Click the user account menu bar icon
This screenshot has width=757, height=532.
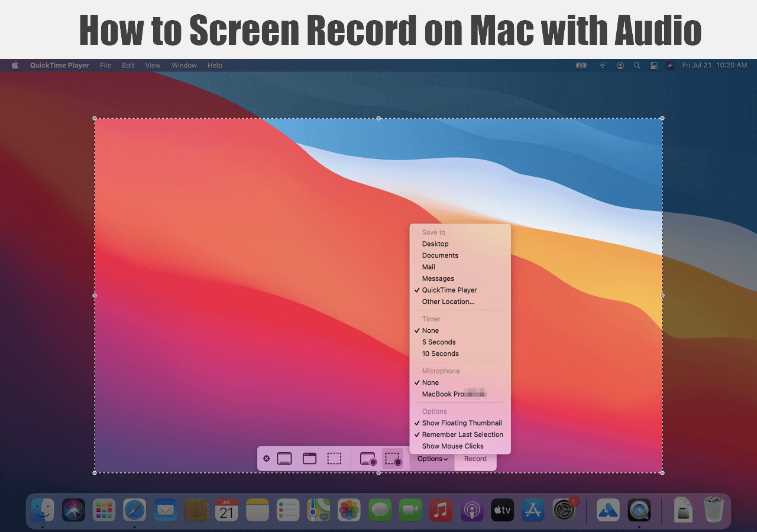620,66
